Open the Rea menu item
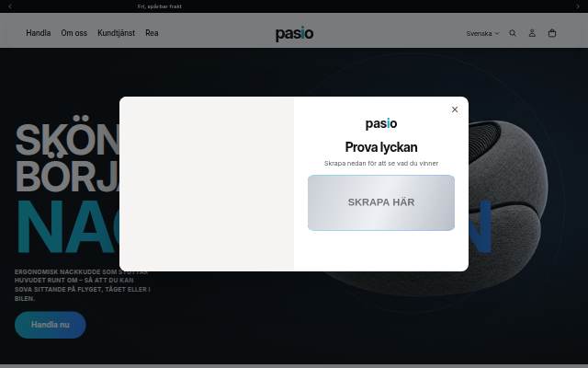Viewport: 588px width, 368px height. 152,33
